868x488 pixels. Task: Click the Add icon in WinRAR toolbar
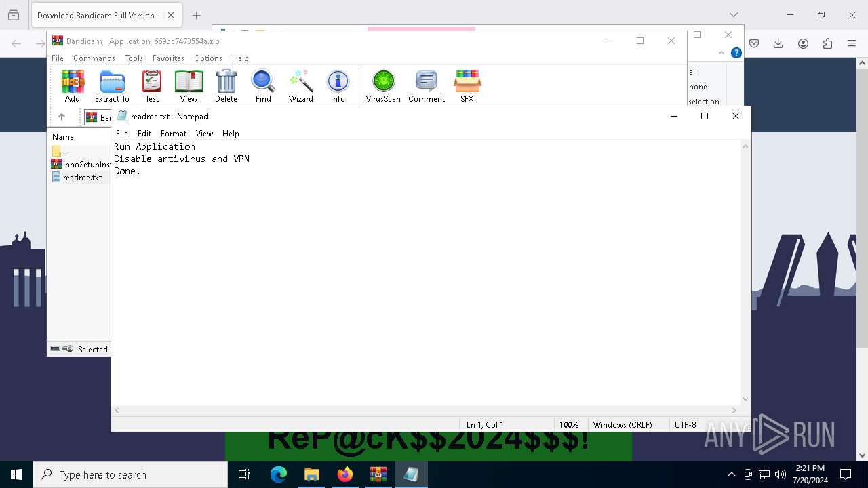point(73,86)
